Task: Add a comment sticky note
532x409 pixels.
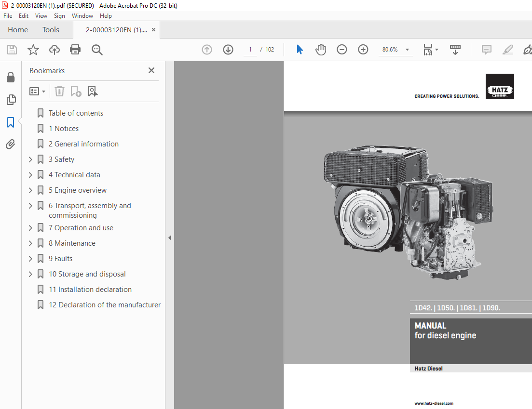Action: (x=487, y=50)
